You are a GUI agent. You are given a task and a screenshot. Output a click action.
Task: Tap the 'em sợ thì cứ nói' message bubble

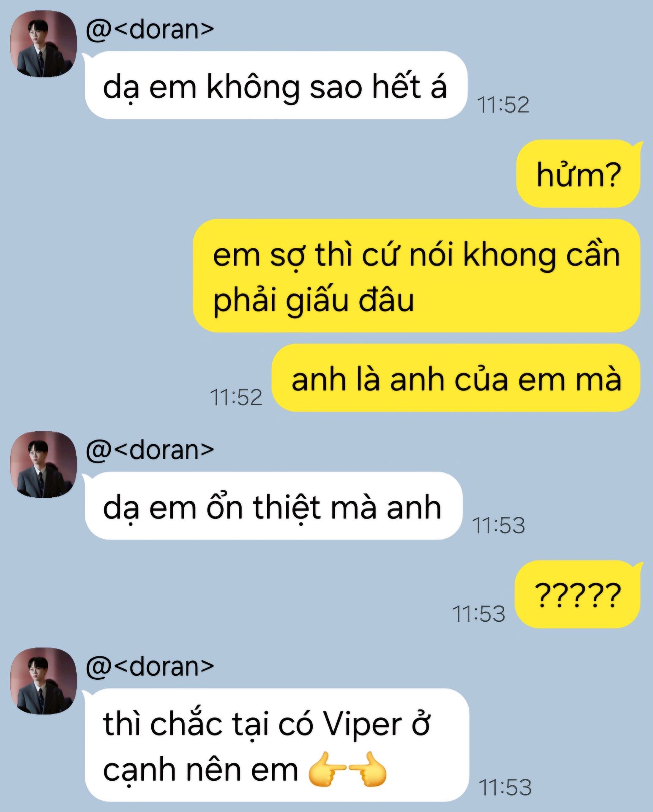[x=416, y=276]
